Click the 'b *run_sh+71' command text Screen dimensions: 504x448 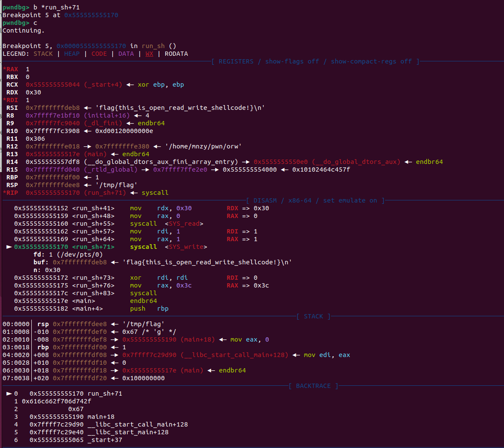57,7
